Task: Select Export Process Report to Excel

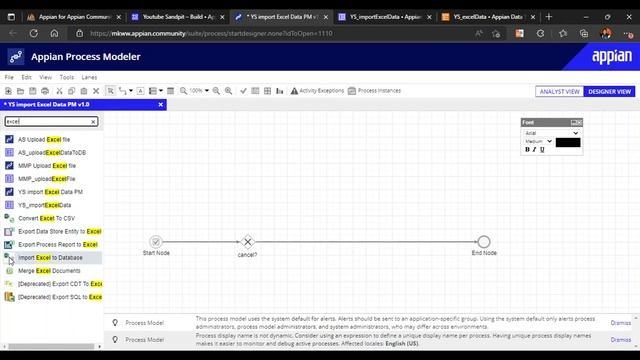Action: pyautogui.click(x=52, y=244)
